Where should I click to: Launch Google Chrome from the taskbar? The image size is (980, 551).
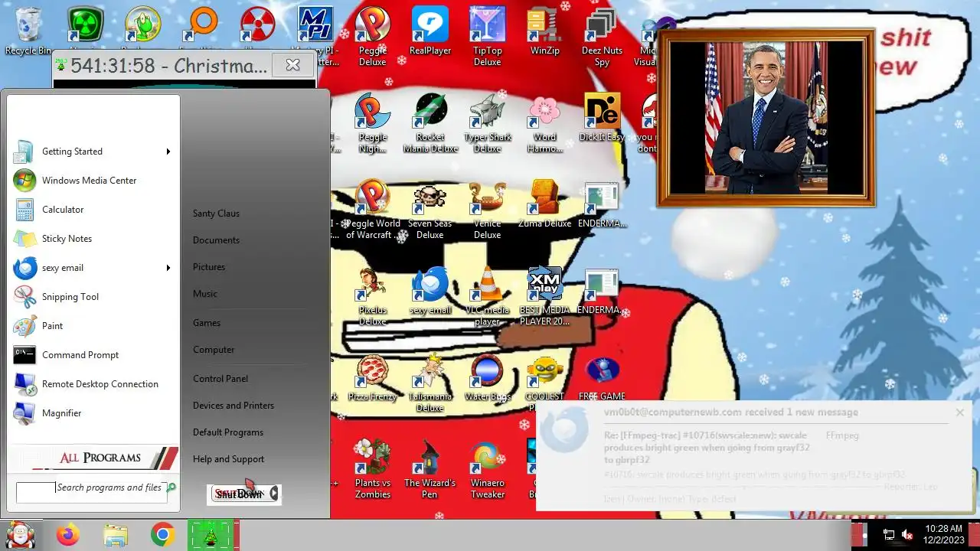coord(162,535)
